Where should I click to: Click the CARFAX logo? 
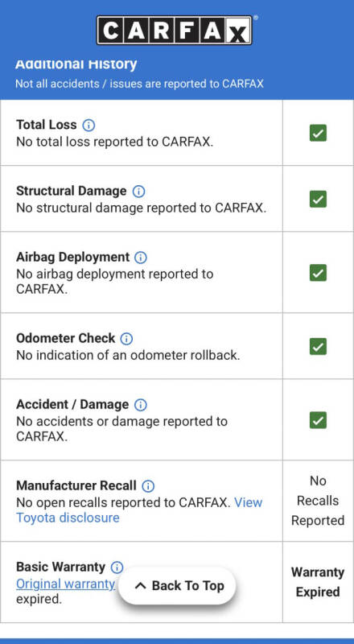[175, 30]
